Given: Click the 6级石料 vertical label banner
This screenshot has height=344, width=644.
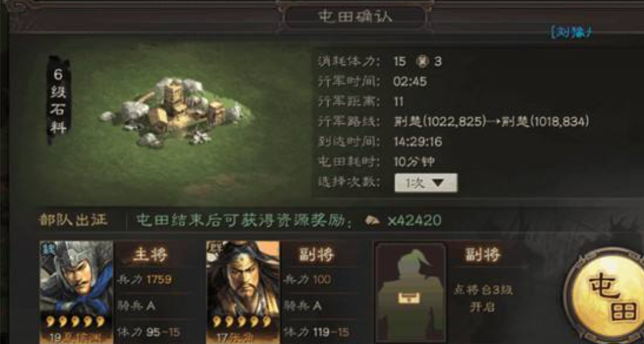Looking at the screenshot, I should click(58, 101).
